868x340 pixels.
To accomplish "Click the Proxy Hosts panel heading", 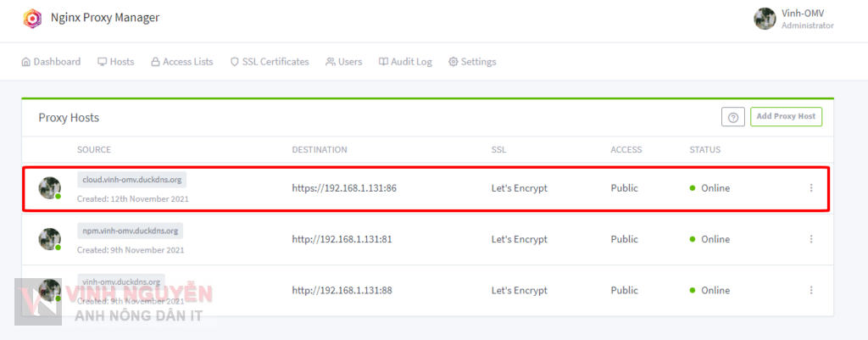I will pos(69,117).
